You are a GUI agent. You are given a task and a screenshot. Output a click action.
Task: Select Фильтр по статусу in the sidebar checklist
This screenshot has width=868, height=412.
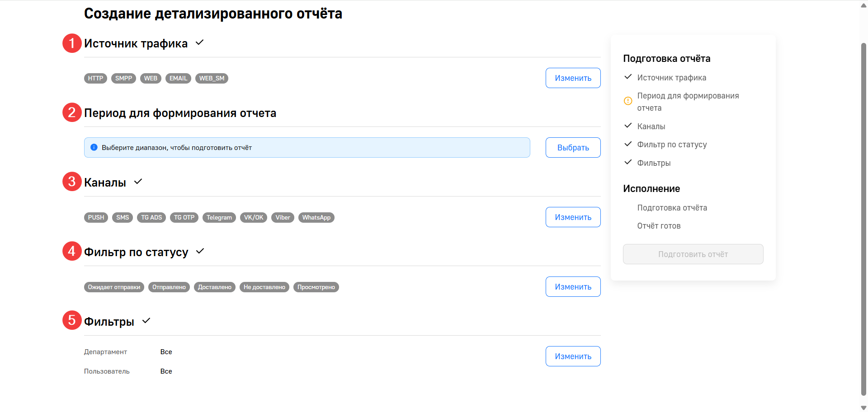tap(672, 145)
